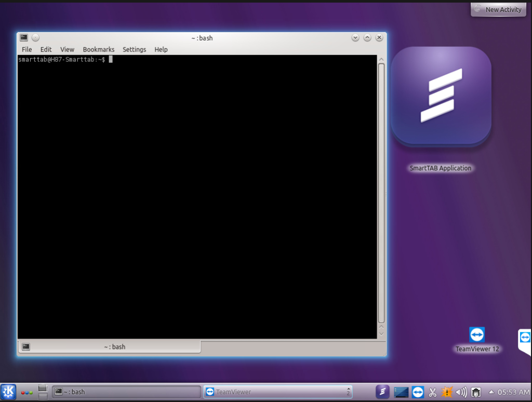This screenshot has height=402, width=532.
Task: Click the TeamViewer icon in the system tray
Action: pyautogui.click(x=418, y=392)
